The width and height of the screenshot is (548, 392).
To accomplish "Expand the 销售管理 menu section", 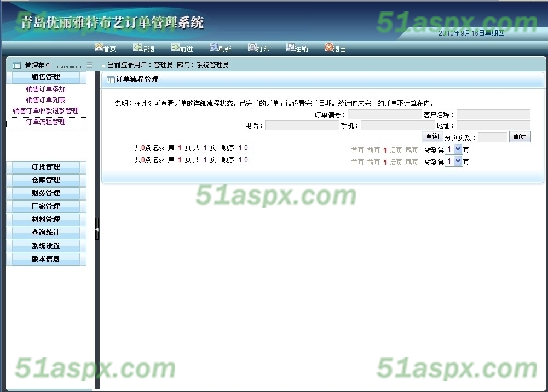I will tap(46, 77).
